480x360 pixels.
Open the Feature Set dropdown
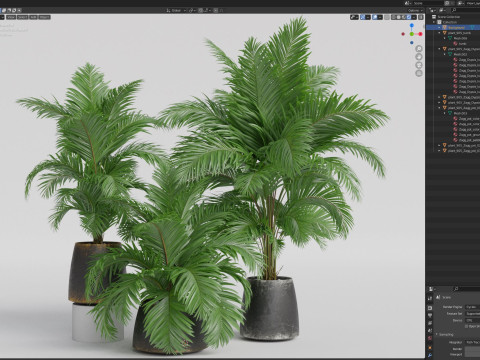472,314
